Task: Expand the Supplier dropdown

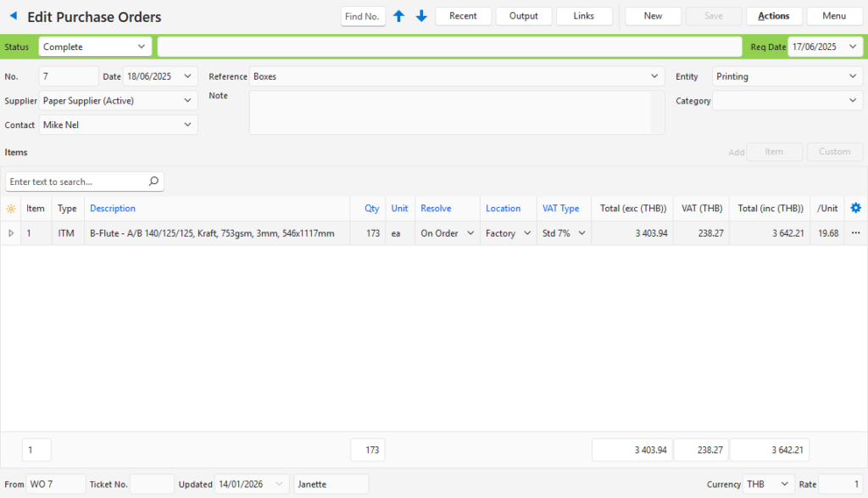Action: point(187,101)
